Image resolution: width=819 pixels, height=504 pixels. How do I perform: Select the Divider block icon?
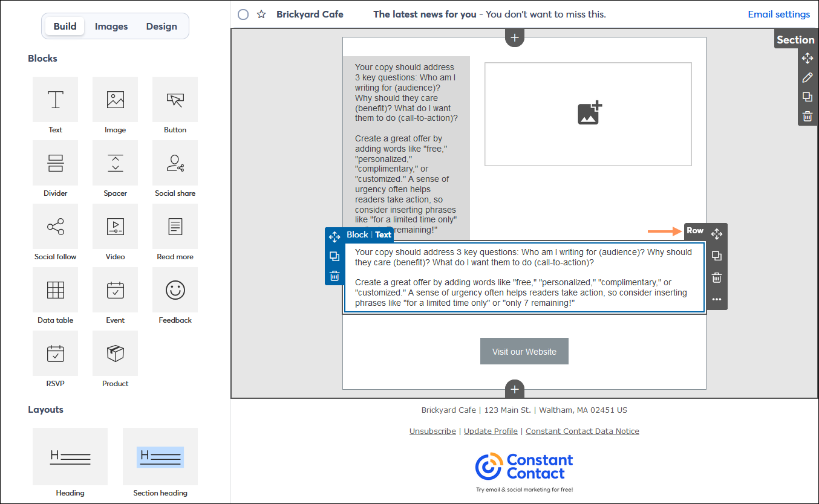coord(56,163)
